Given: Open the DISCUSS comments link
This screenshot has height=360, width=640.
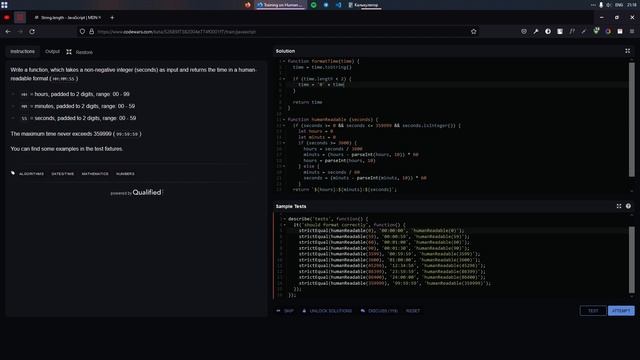Looking at the screenshot, I should (379, 311).
